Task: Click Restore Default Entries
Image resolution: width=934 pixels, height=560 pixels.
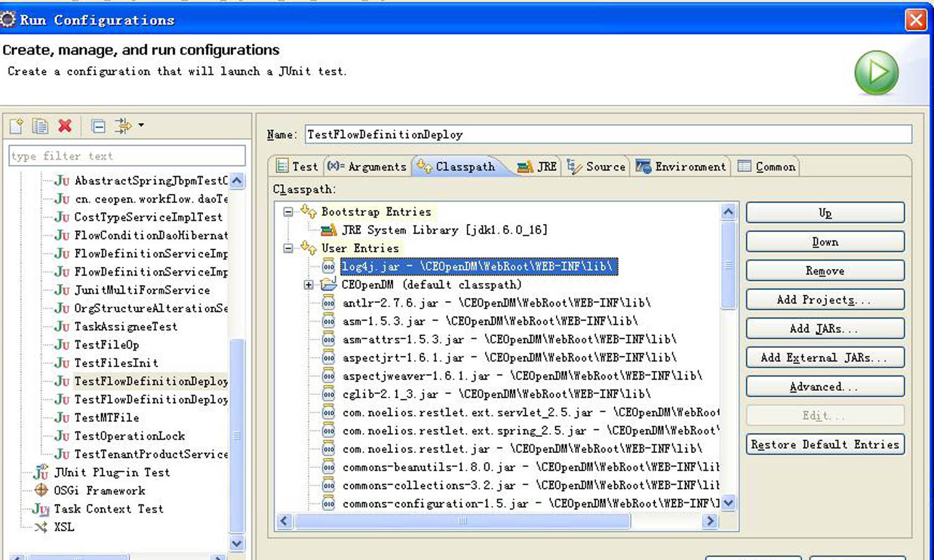Action: [824, 444]
